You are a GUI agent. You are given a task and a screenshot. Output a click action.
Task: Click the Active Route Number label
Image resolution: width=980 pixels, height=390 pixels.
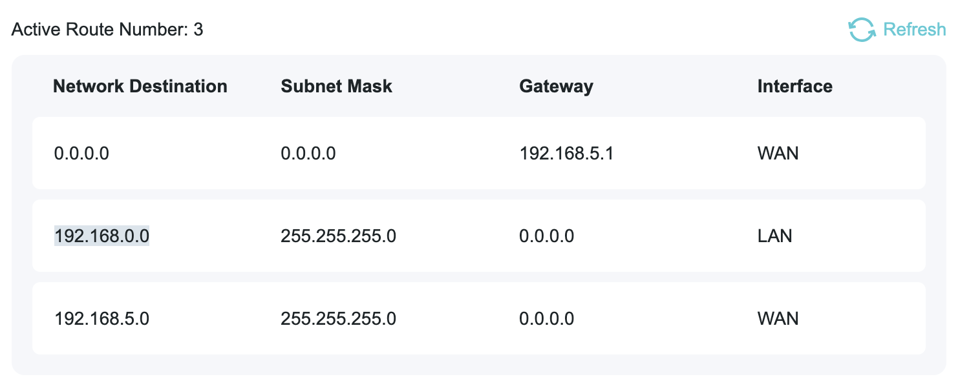click(x=99, y=30)
